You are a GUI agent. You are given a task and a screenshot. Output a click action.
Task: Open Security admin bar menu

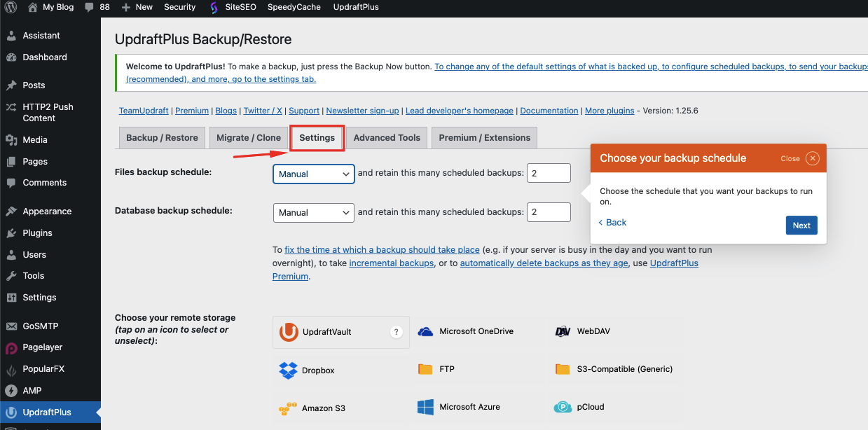coord(180,7)
